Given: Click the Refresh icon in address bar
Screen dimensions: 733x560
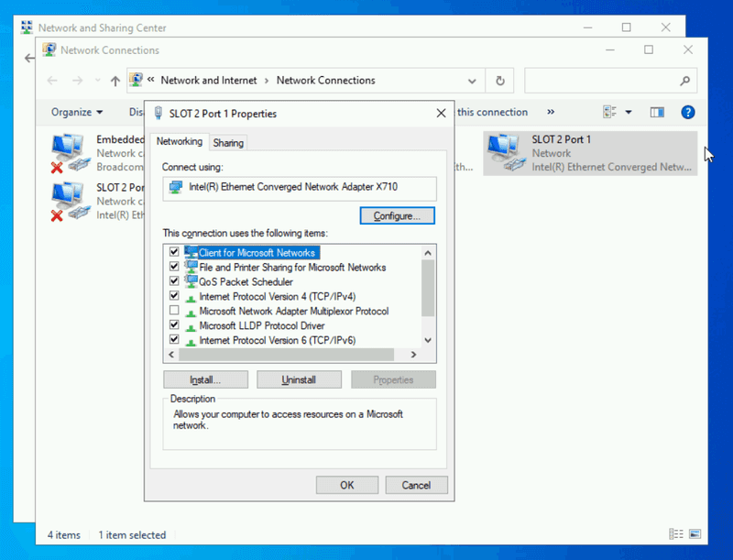Looking at the screenshot, I should click(x=499, y=81).
